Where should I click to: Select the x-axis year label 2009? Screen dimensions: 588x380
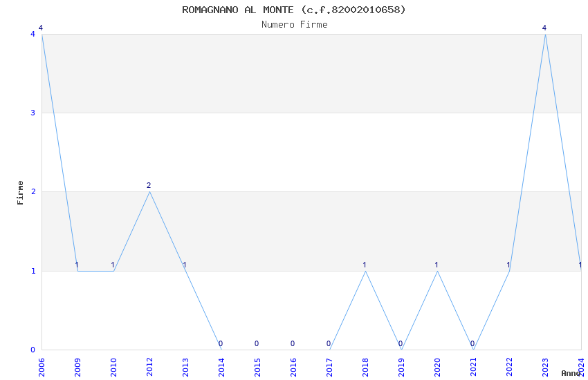click(77, 368)
